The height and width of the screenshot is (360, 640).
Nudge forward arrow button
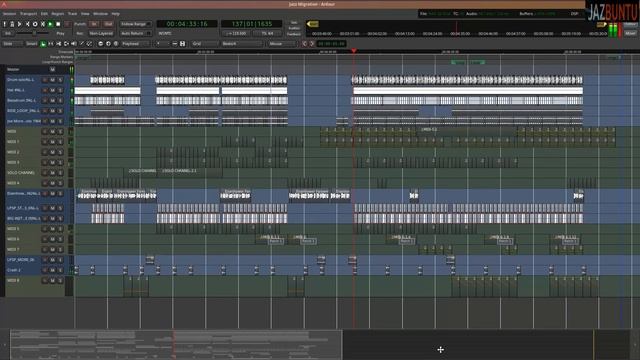click(x=312, y=44)
